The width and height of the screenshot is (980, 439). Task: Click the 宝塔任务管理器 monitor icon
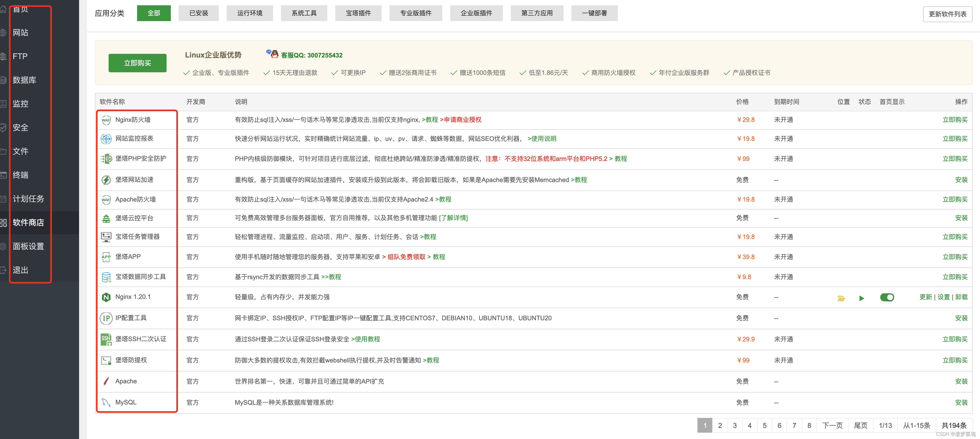(x=106, y=237)
